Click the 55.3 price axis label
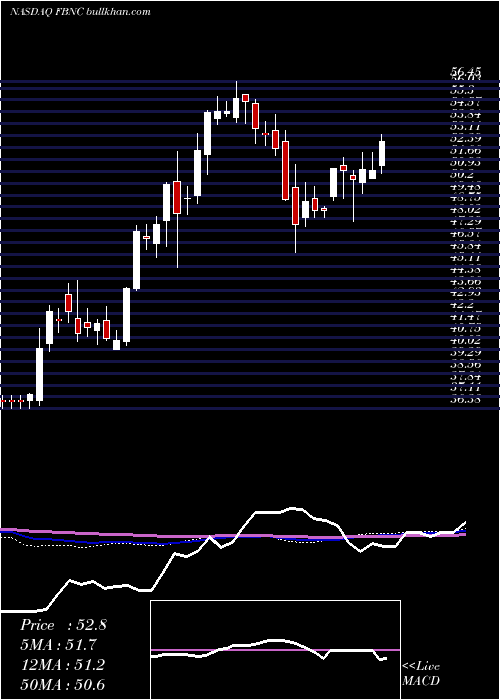This screenshot has width=500, height=700. (x=460, y=91)
